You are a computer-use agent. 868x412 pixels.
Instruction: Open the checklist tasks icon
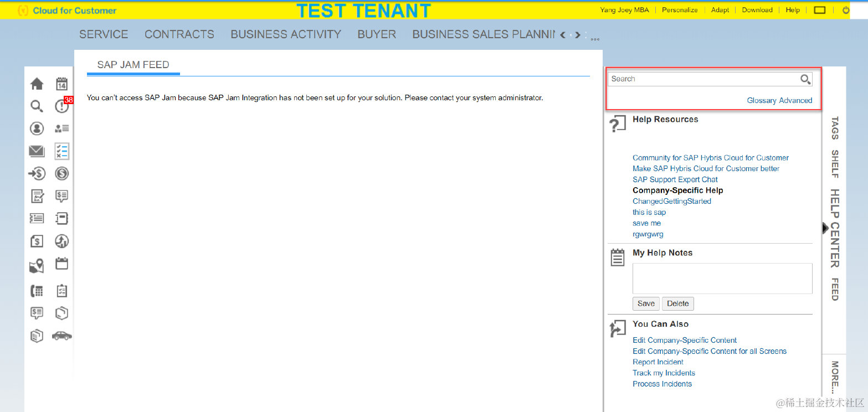click(61, 151)
